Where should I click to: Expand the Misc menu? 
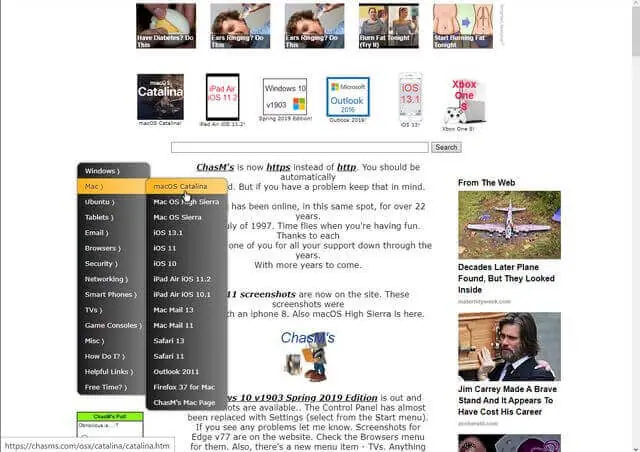(x=111, y=341)
